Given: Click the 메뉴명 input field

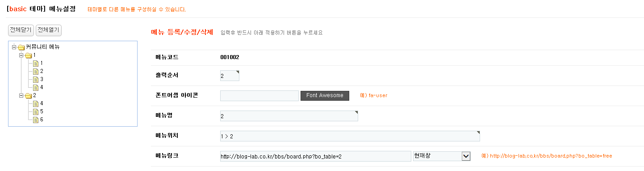Looking at the screenshot, I should pyautogui.click(x=289, y=116).
